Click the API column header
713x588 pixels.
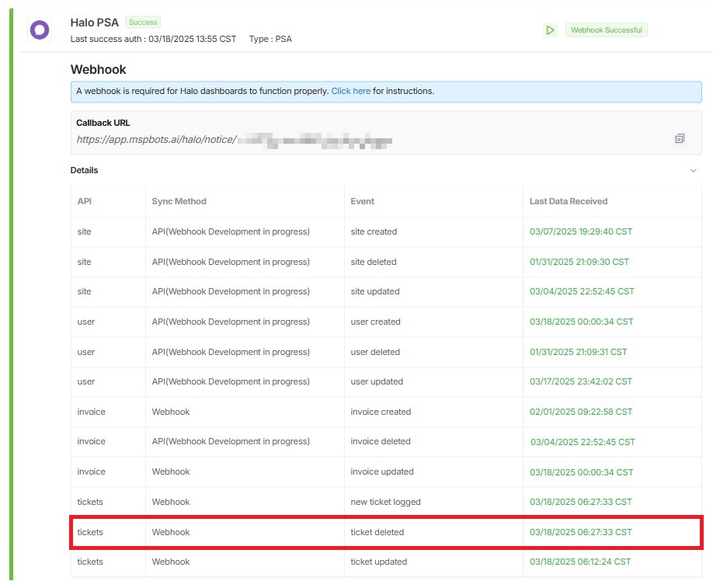click(x=85, y=201)
